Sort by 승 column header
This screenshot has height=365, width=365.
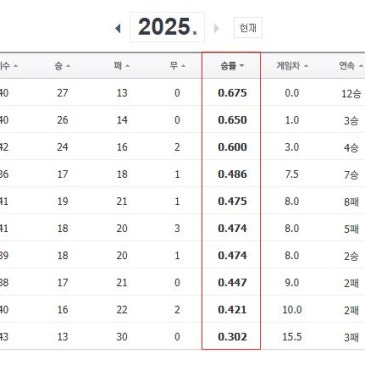coord(58,66)
